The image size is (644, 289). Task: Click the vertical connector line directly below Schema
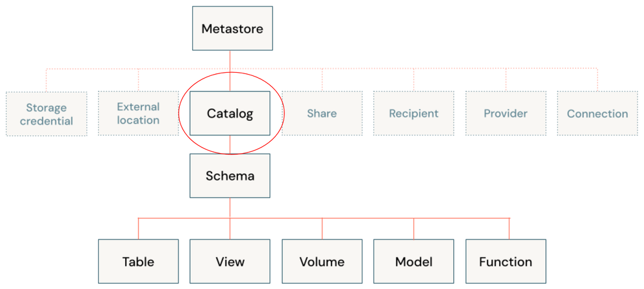(x=230, y=207)
